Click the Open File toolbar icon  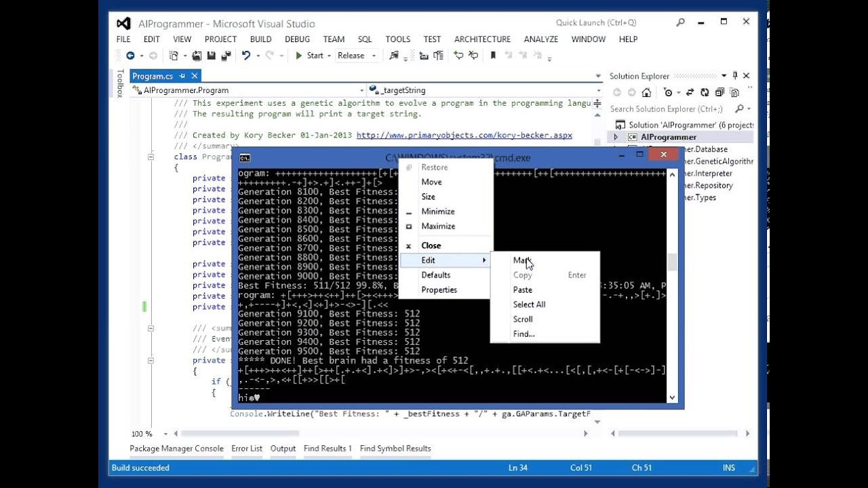pos(197,56)
